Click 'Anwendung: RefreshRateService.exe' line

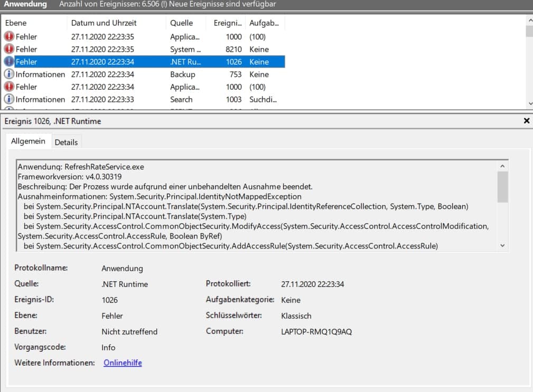[81, 167]
